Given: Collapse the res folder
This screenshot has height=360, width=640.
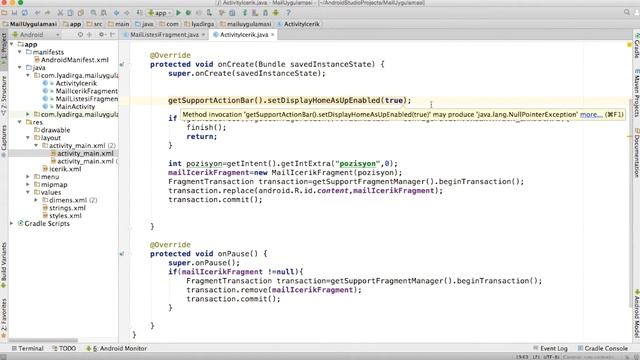Looking at the screenshot, I should tap(20, 122).
